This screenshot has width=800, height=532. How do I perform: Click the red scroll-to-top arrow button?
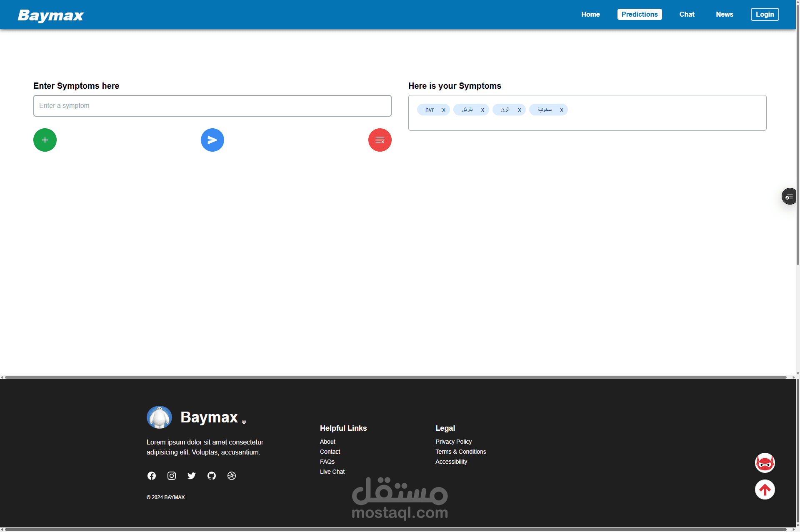765,490
